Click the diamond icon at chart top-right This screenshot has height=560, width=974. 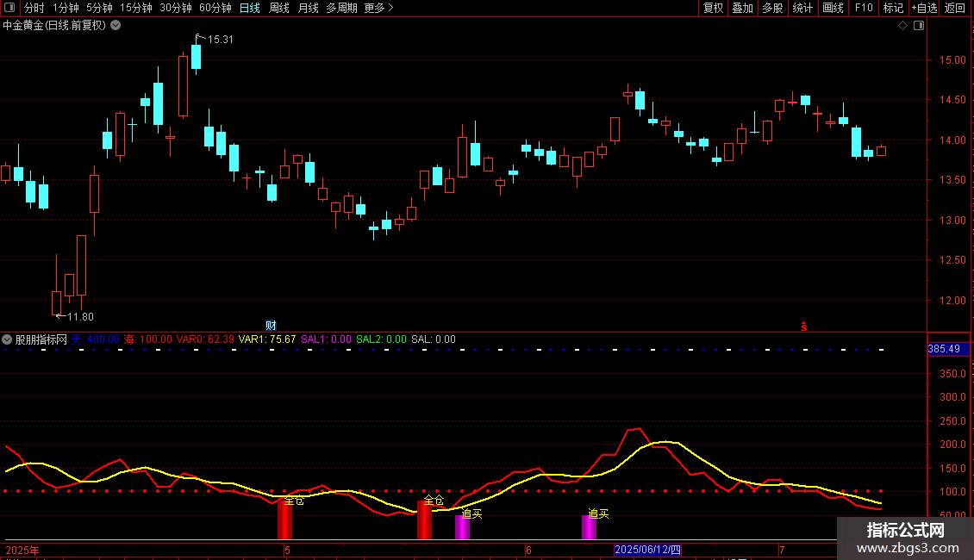902,26
